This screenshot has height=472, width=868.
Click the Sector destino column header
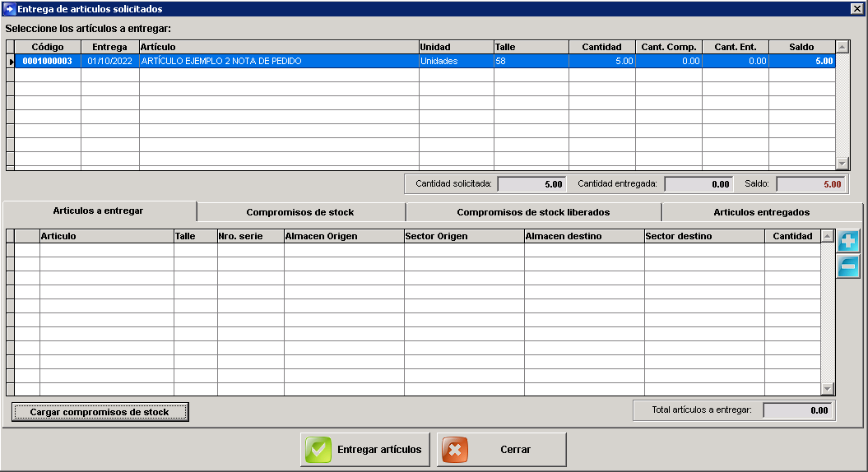[x=704, y=236]
